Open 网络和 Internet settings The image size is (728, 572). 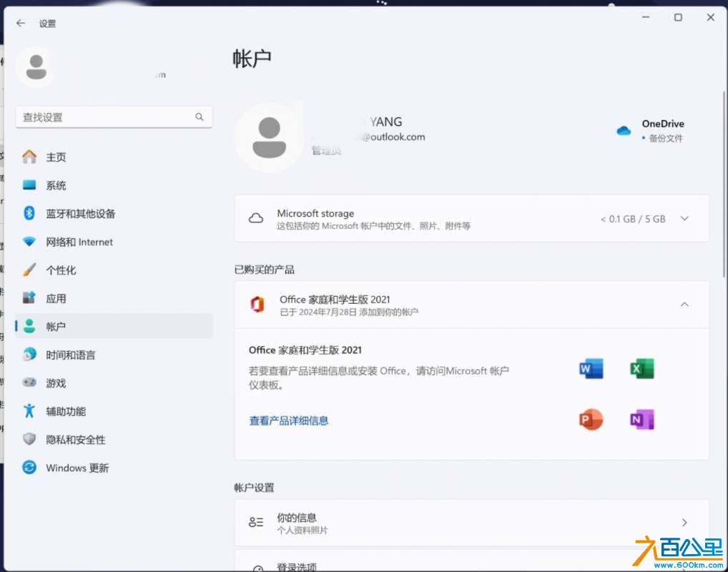(x=114, y=242)
